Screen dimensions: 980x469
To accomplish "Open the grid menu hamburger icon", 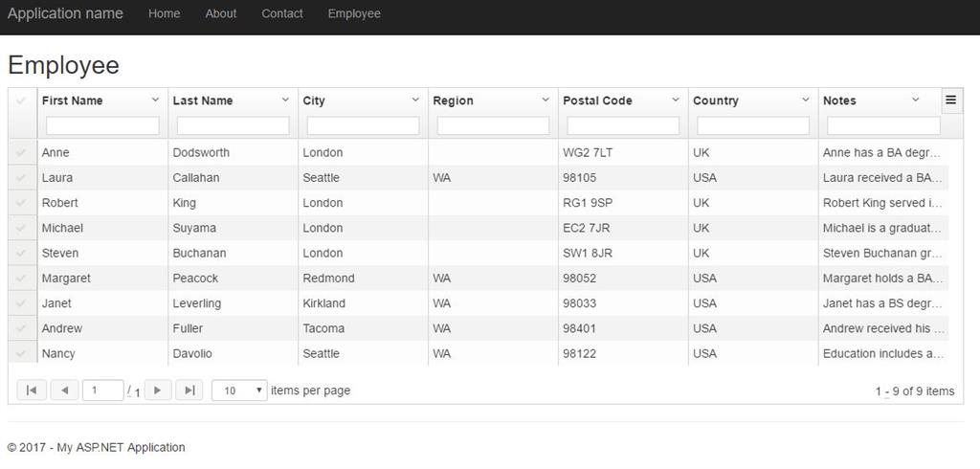I will [x=951, y=100].
